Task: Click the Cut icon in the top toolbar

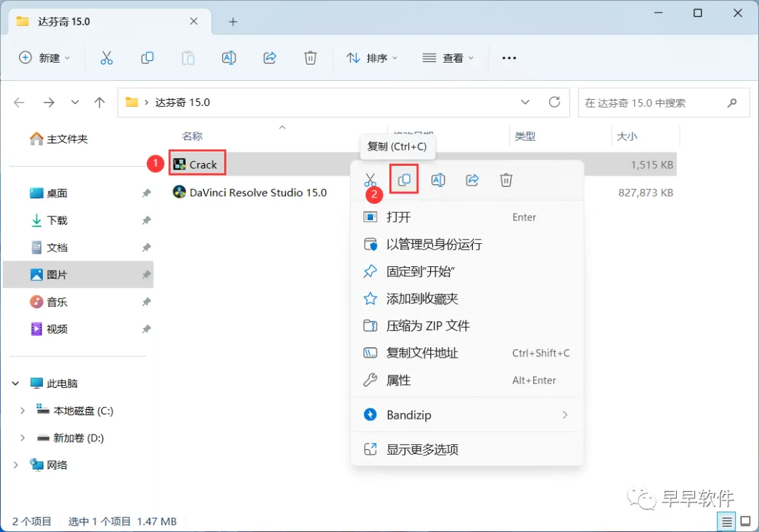Action: pyautogui.click(x=107, y=58)
